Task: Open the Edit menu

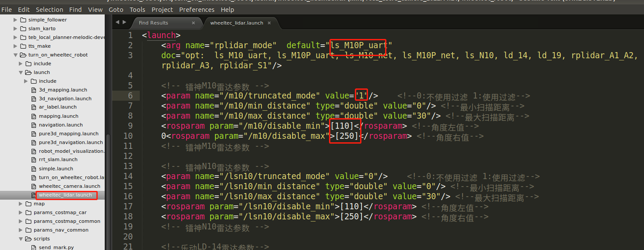Action: 24,9
